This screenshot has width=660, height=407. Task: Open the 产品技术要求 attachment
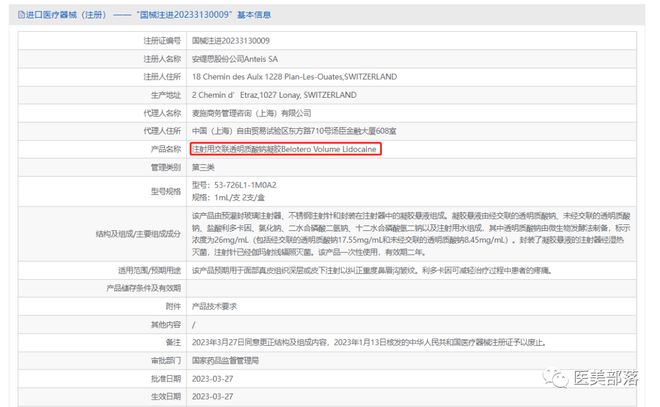click(x=214, y=306)
